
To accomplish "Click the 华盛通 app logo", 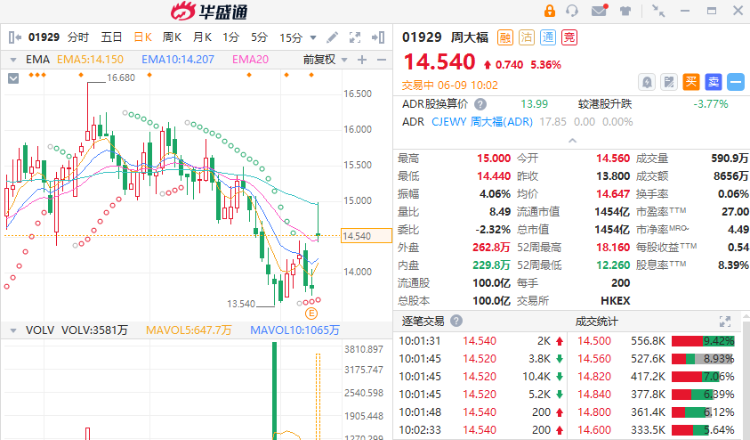I will coord(209,11).
